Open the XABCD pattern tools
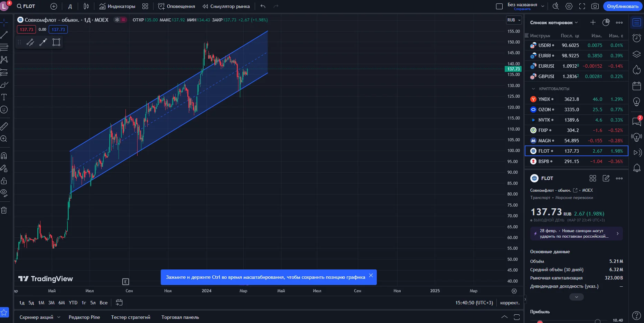 pos(4,60)
